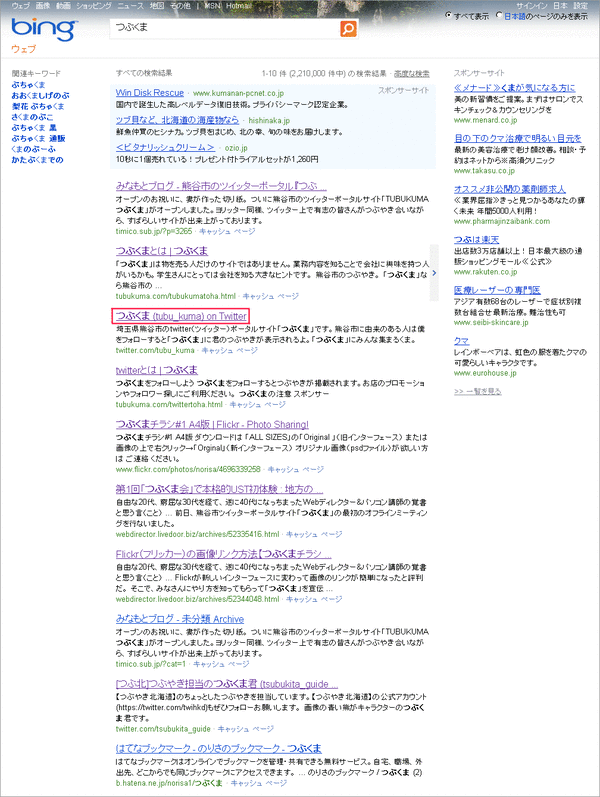This screenshot has height=797, width=600.
Task: Open キャッシュ ページ for twitter.com/tsubukita_guide
Action: pyautogui.click(x=246, y=729)
